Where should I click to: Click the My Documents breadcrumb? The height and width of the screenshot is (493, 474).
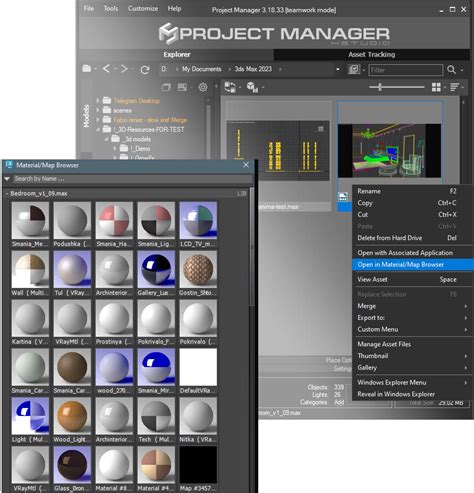(201, 69)
